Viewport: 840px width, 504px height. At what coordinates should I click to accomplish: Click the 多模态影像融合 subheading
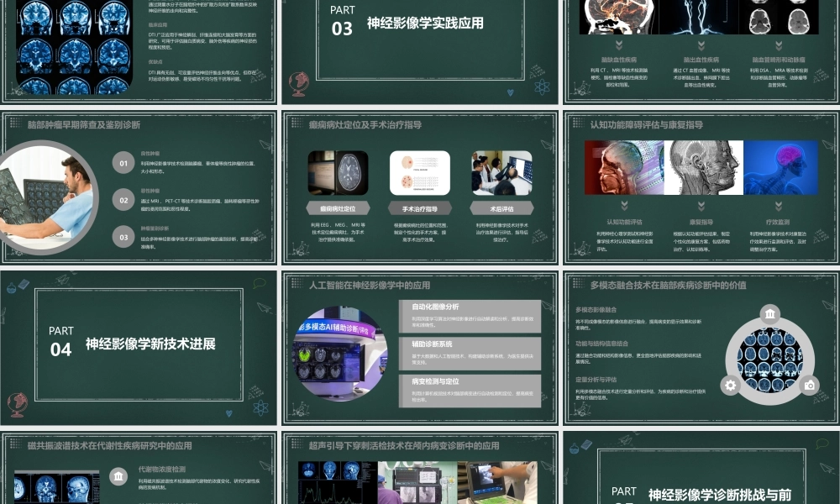point(596,310)
